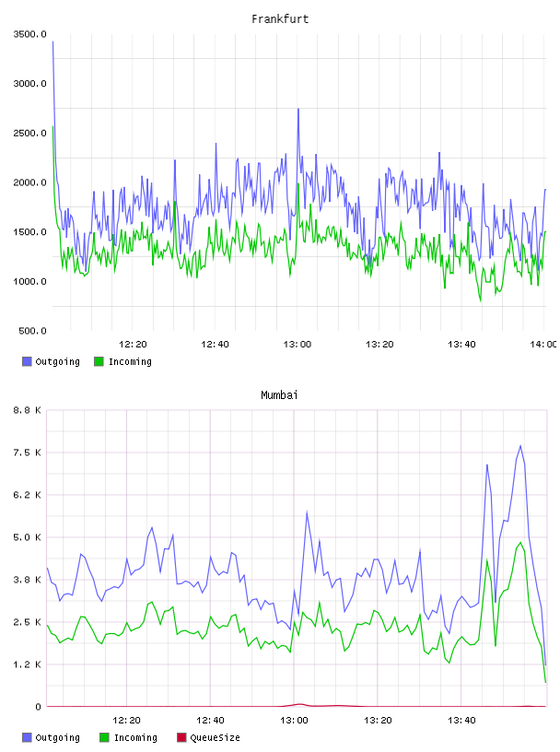
Task: Click the 500.0 y-axis label on Frankfurt chart
Action: [32, 331]
